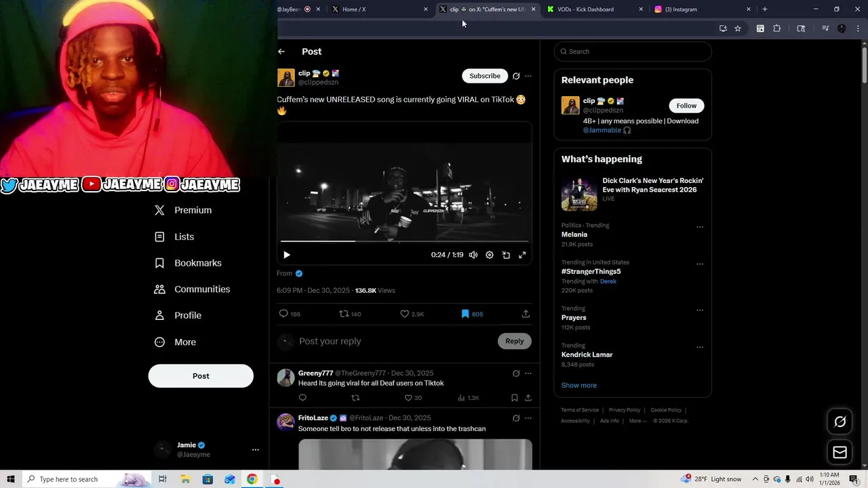Screen dimensions: 868x488
Task: Reply to Greeny777's comment
Action: coord(302,398)
